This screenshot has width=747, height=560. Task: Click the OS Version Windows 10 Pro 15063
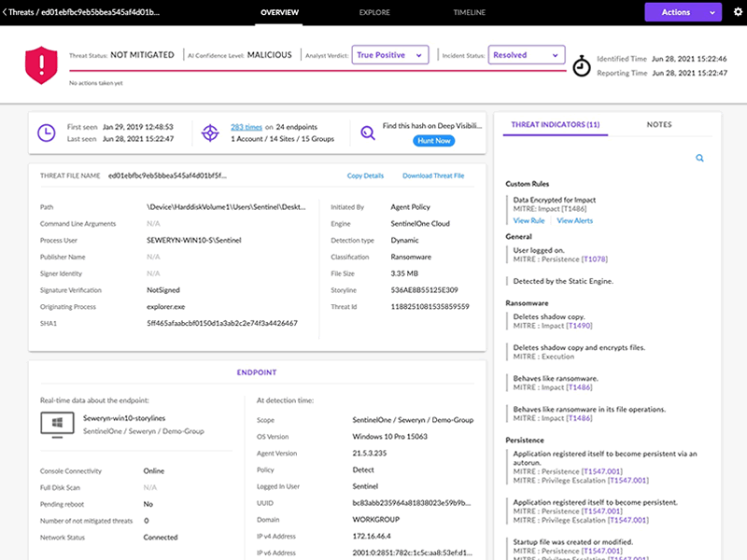[x=389, y=436]
